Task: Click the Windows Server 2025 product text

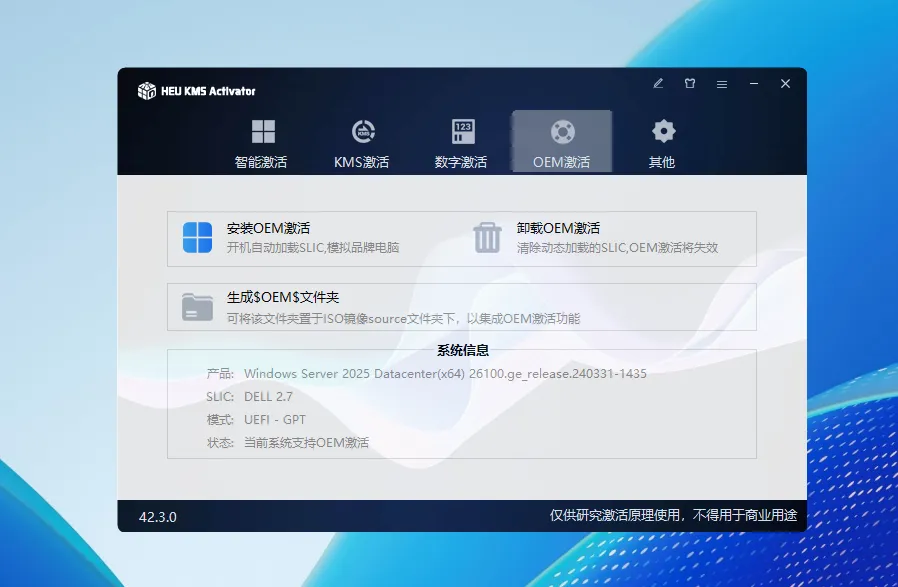Action: [x=445, y=373]
